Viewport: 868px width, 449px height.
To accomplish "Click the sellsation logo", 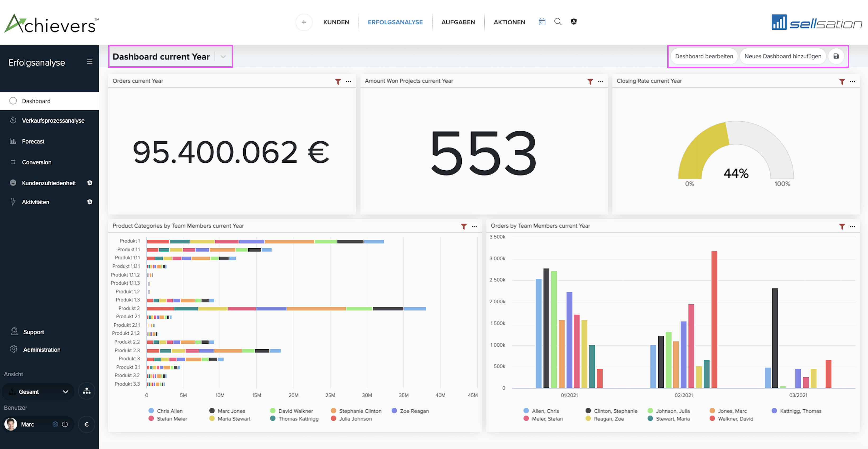I will click(x=817, y=22).
